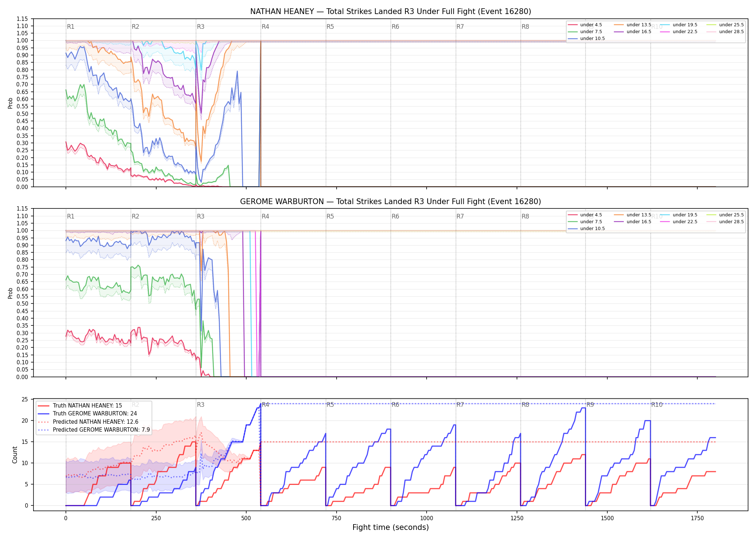Click the R8 round marker in top chart
Viewport: 756px width, 540px height.
pyautogui.click(x=525, y=27)
